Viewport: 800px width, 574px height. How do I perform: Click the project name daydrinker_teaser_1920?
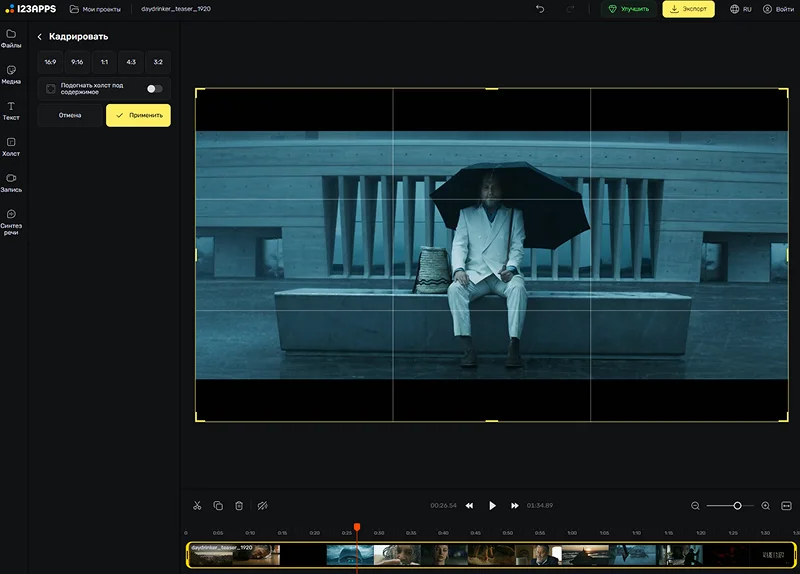coord(176,9)
